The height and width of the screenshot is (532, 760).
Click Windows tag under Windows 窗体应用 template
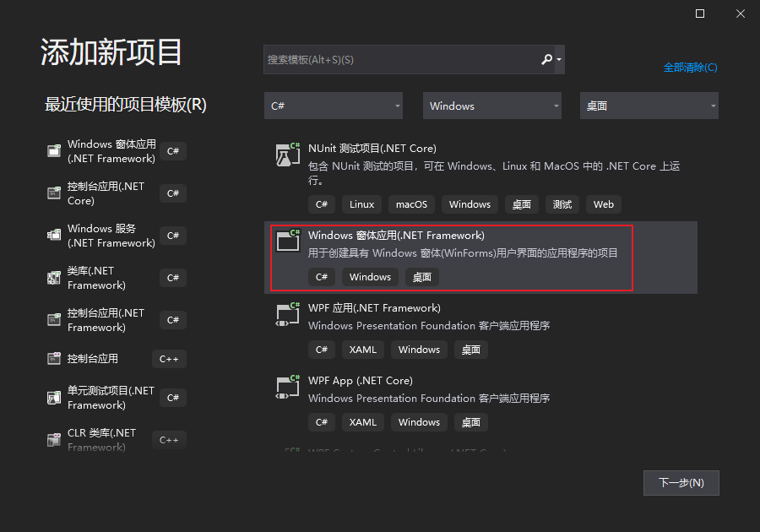click(370, 277)
